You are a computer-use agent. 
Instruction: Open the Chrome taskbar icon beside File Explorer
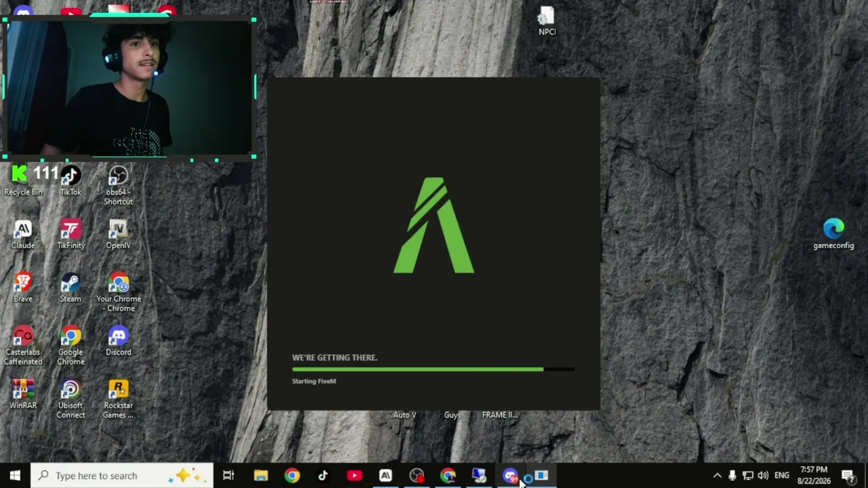[x=292, y=476]
